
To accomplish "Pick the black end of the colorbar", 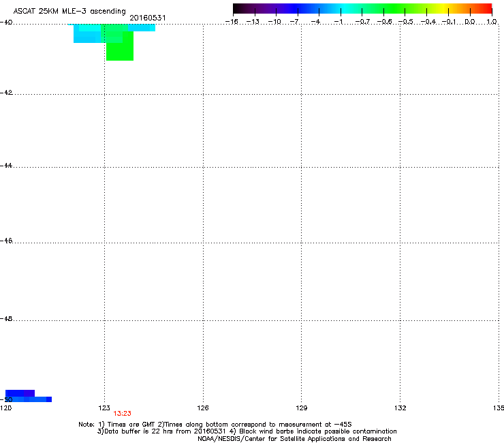I will [x=237, y=8].
